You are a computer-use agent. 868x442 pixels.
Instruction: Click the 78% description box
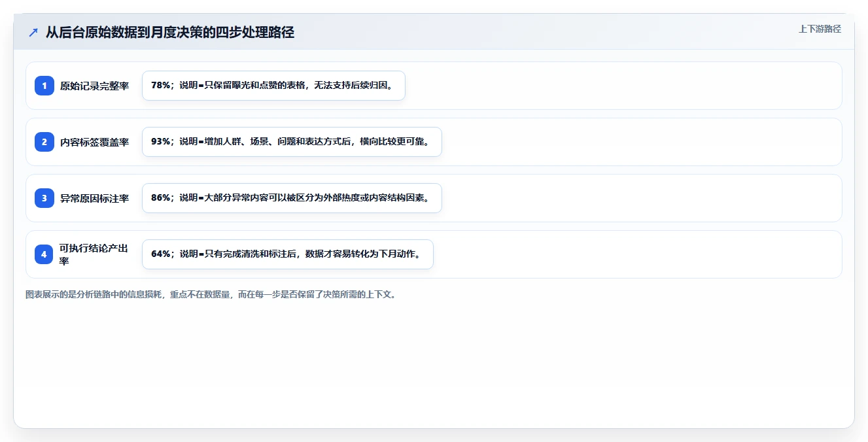273,86
